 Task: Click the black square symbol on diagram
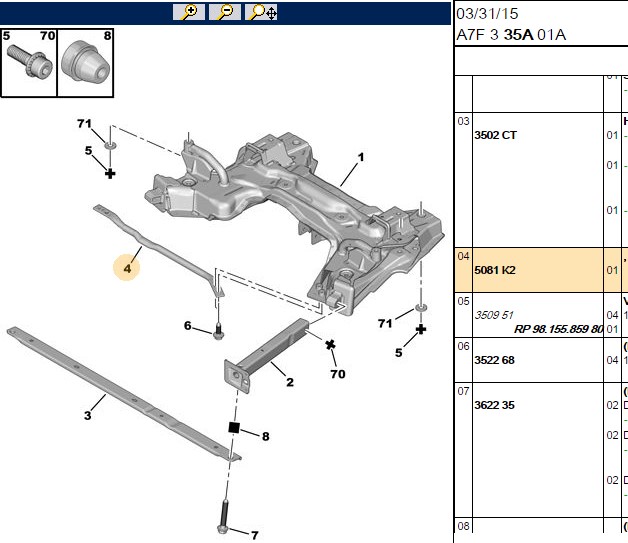pos(233,427)
